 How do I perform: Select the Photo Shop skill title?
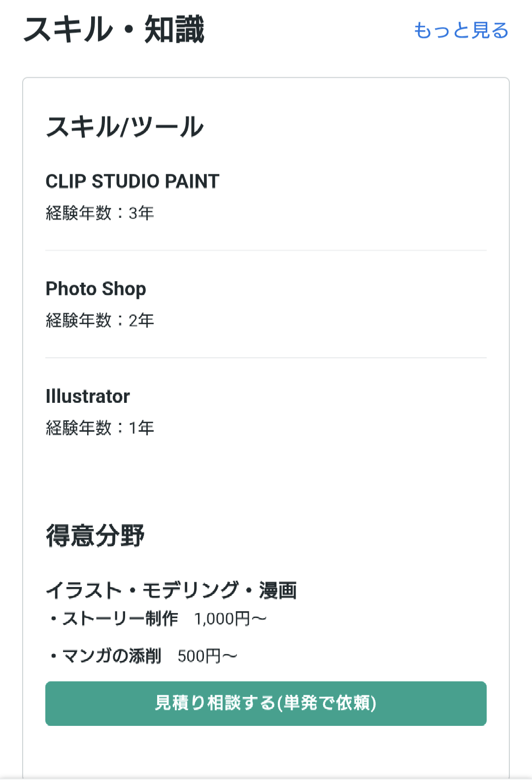coord(96,289)
